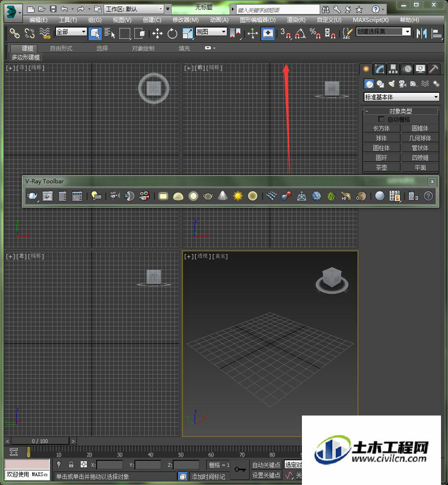Viewport: 448px width, 485px height.
Task: Click V-Ray physical camera icon
Action: click(x=114, y=196)
